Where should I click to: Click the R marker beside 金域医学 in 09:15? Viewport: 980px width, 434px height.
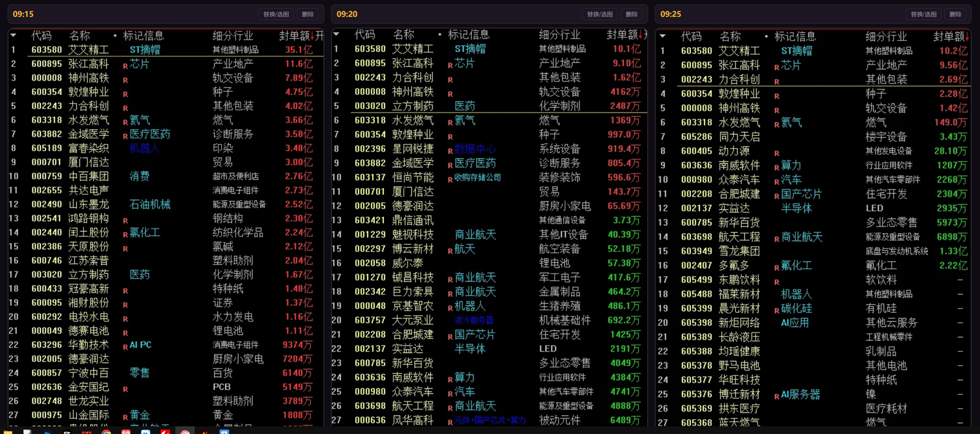tap(126, 136)
